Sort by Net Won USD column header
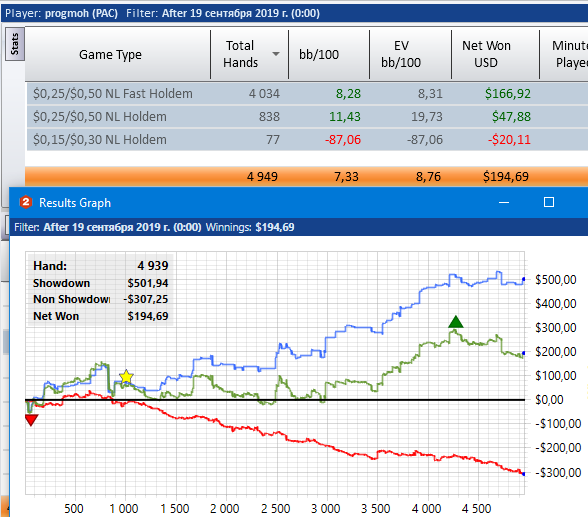This screenshot has width=588, height=517. click(495, 55)
